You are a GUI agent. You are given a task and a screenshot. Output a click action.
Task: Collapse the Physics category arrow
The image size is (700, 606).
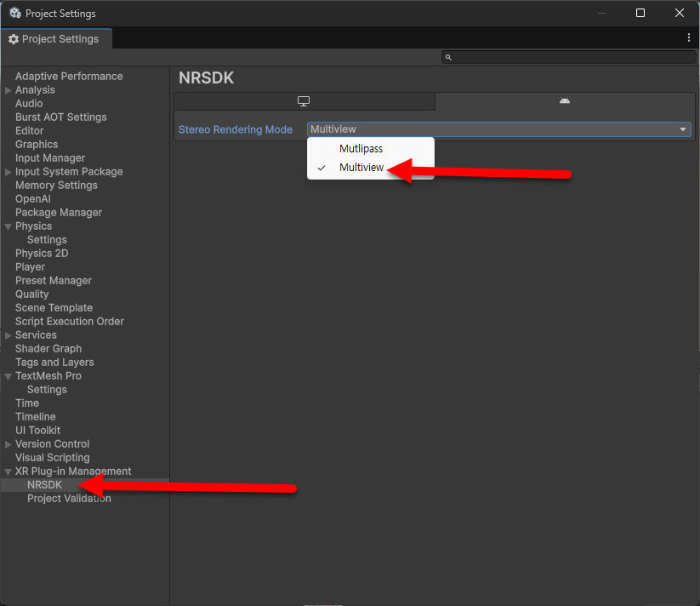8,226
